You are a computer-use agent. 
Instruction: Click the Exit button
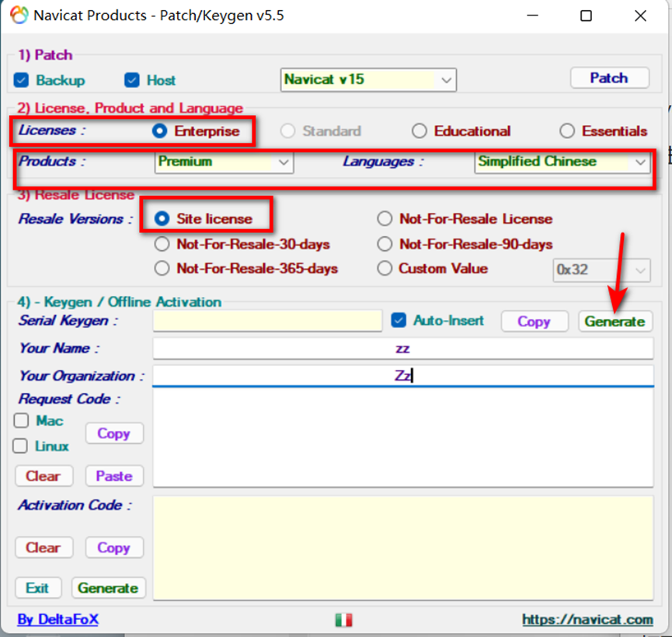tap(38, 588)
